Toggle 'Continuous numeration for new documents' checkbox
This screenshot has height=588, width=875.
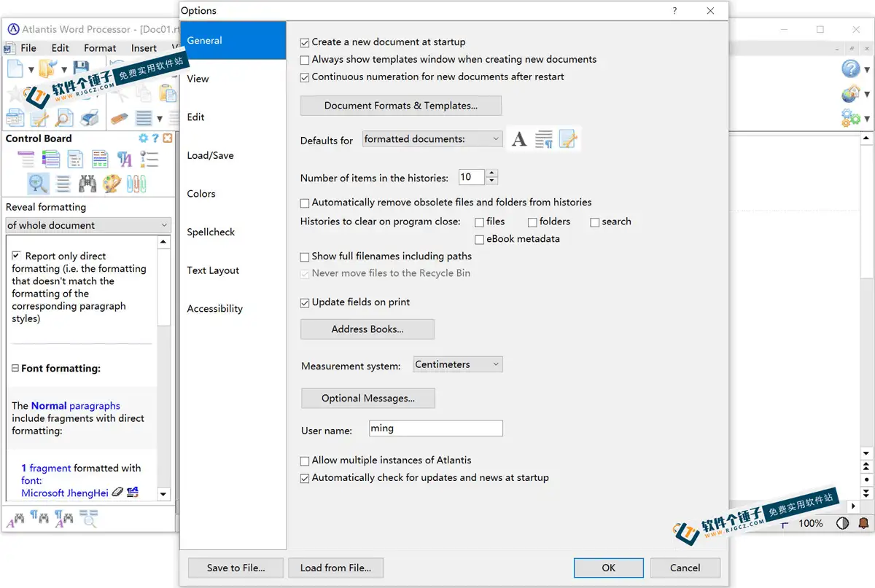pyautogui.click(x=305, y=77)
